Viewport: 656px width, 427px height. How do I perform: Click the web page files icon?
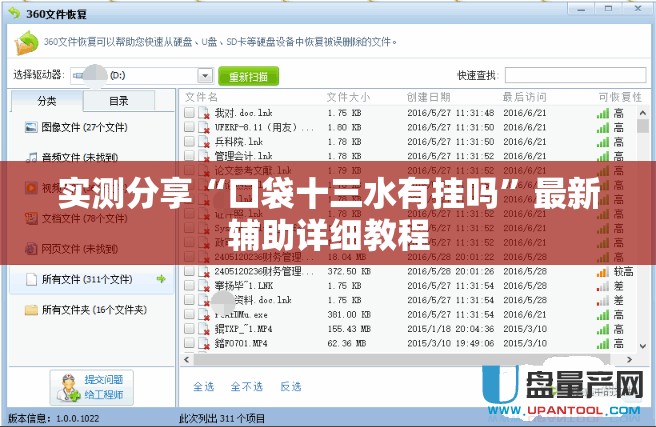[x=31, y=249]
